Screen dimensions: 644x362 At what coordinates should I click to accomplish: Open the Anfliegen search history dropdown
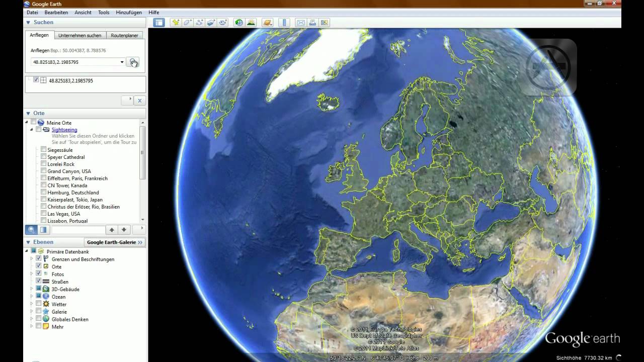pyautogui.click(x=122, y=62)
